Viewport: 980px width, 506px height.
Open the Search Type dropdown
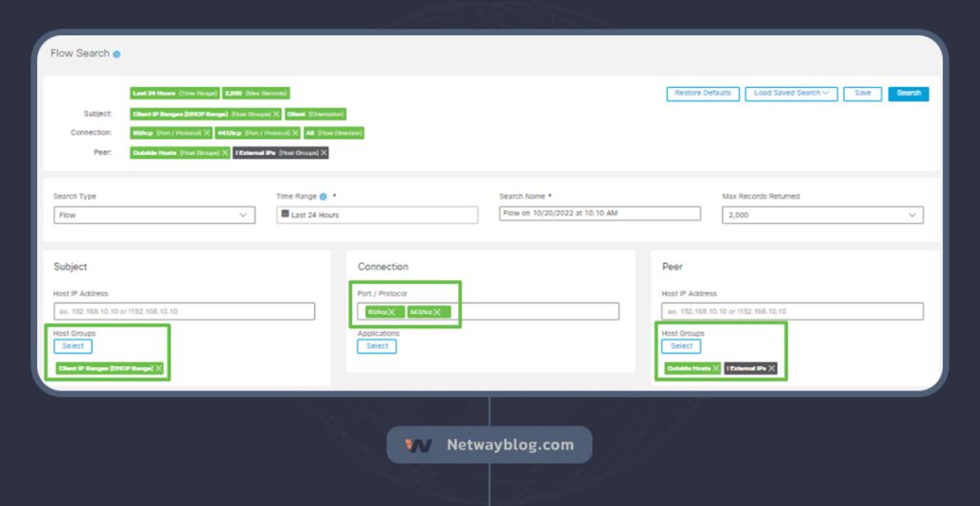[154, 215]
